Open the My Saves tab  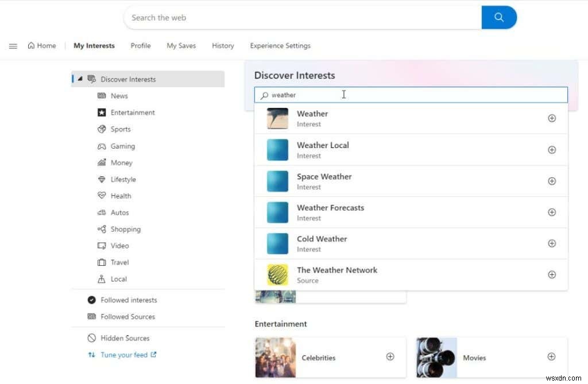tap(181, 46)
